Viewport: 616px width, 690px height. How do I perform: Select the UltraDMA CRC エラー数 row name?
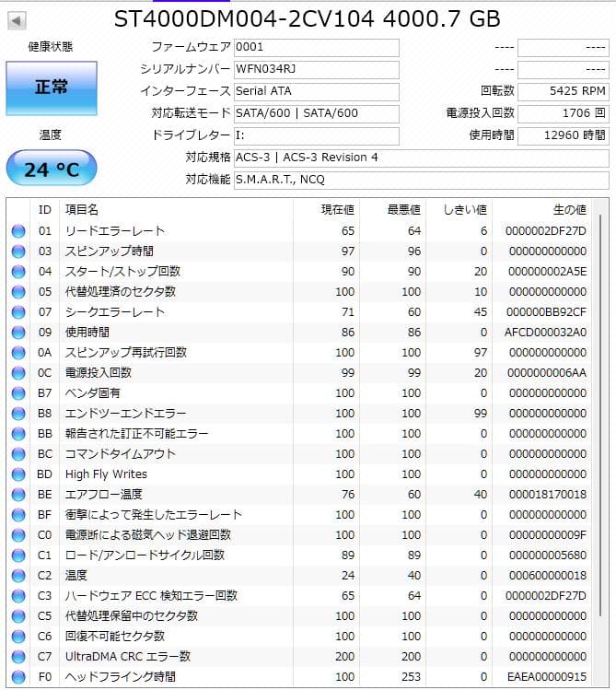tap(128, 657)
